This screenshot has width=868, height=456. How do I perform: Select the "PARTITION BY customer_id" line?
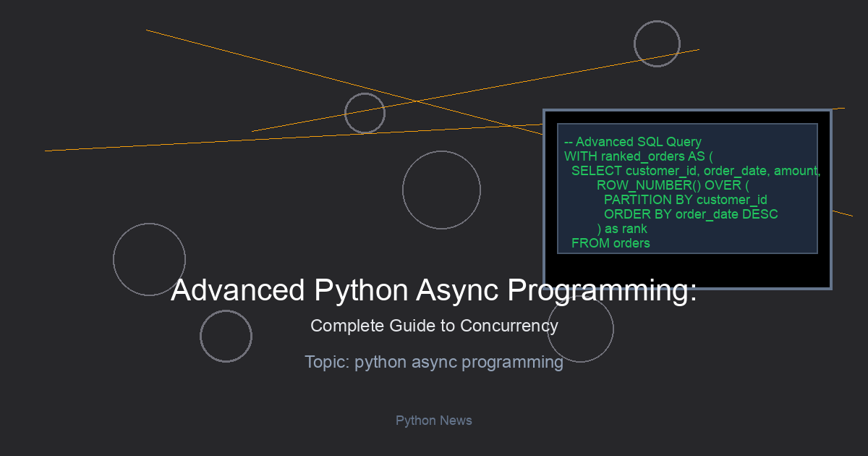(x=685, y=200)
